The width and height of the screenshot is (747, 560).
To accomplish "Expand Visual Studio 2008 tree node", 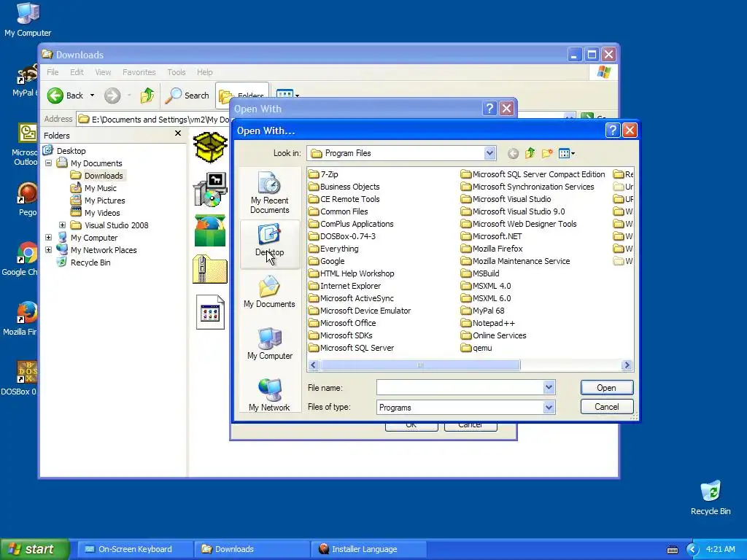I will (63, 225).
